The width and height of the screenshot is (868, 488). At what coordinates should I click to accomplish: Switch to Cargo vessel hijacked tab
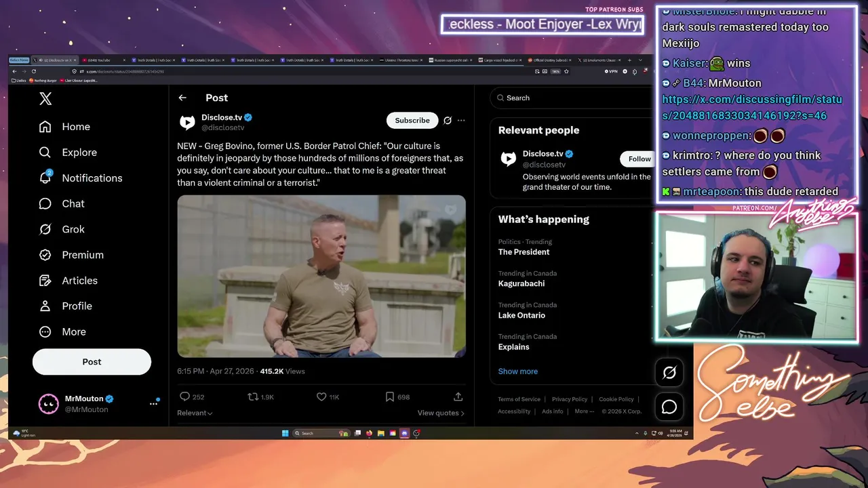(500, 60)
